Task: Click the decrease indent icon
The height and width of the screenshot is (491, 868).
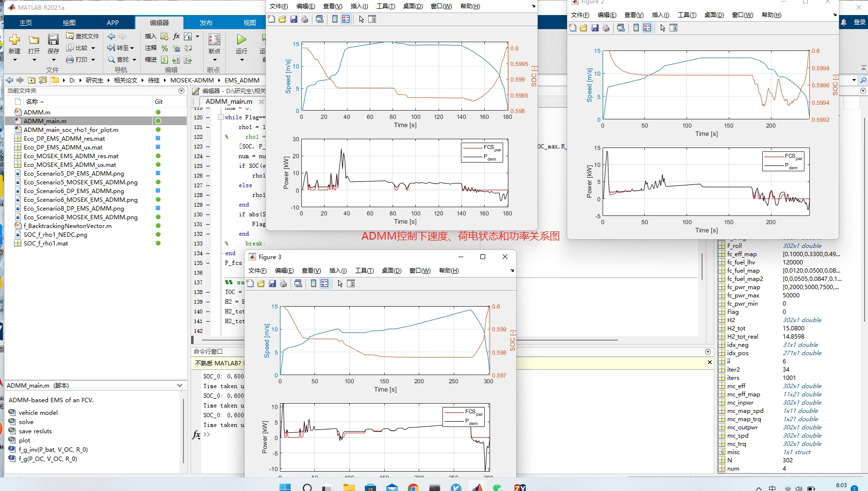Action: click(188, 60)
